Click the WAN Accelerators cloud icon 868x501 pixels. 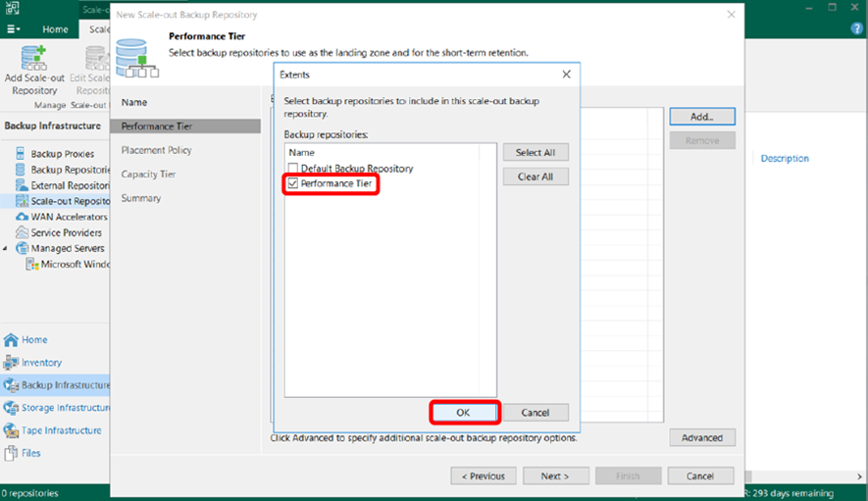click(22, 217)
